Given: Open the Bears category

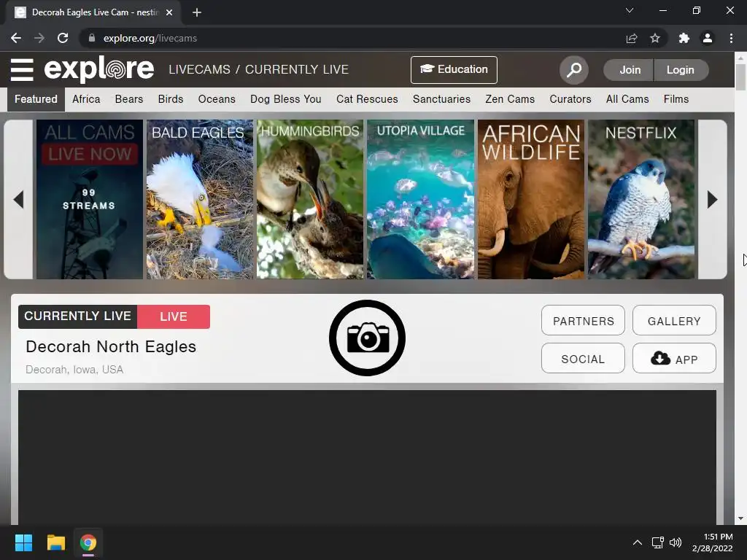Looking at the screenshot, I should 128,99.
